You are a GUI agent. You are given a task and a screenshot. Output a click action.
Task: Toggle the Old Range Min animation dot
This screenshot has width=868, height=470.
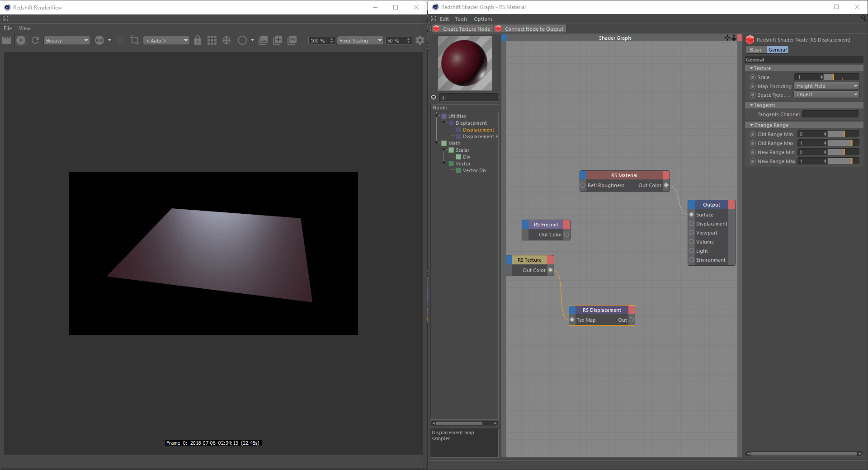click(753, 134)
